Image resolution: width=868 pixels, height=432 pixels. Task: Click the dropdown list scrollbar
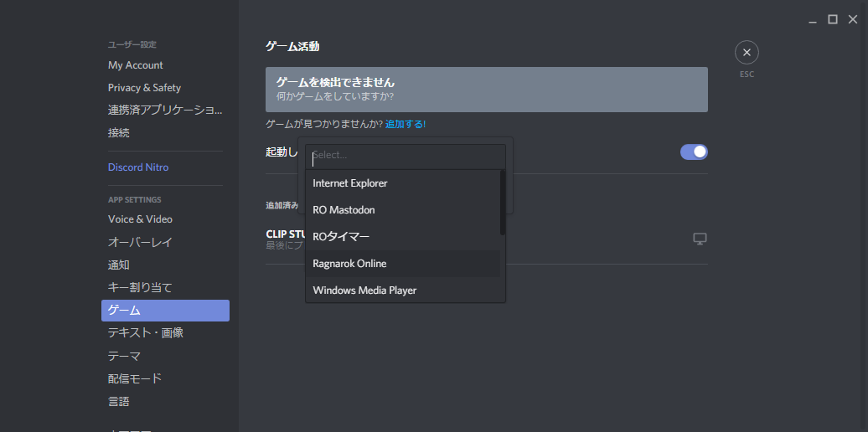pyautogui.click(x=503, y=203)
